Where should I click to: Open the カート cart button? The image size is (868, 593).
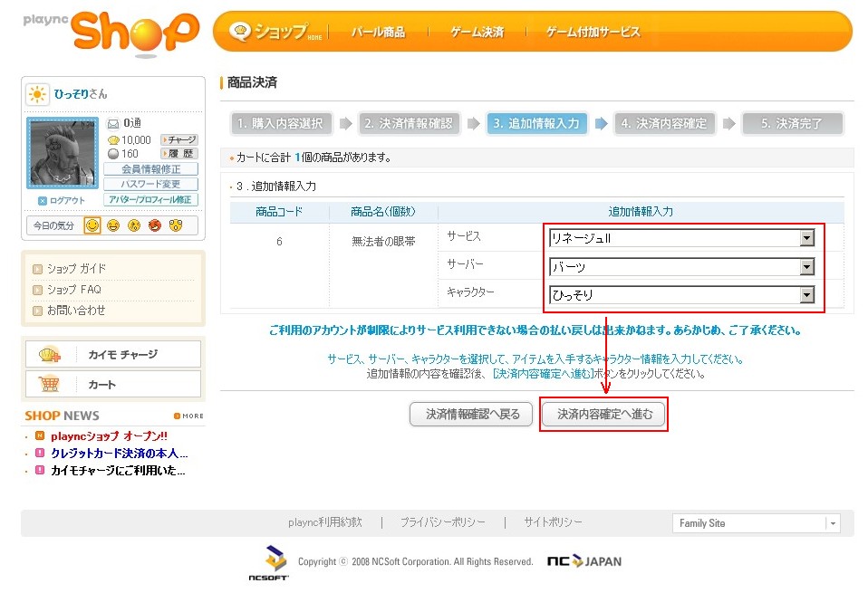pyautogui.click(x=113, y=384)
